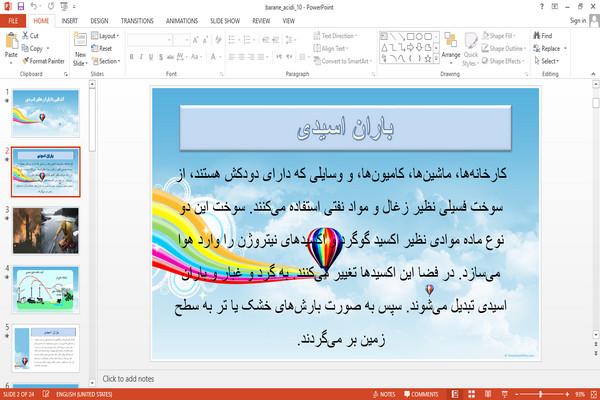Select the Oval shape in the shapes gallery

pyautogui.click(x=419, y=37)
